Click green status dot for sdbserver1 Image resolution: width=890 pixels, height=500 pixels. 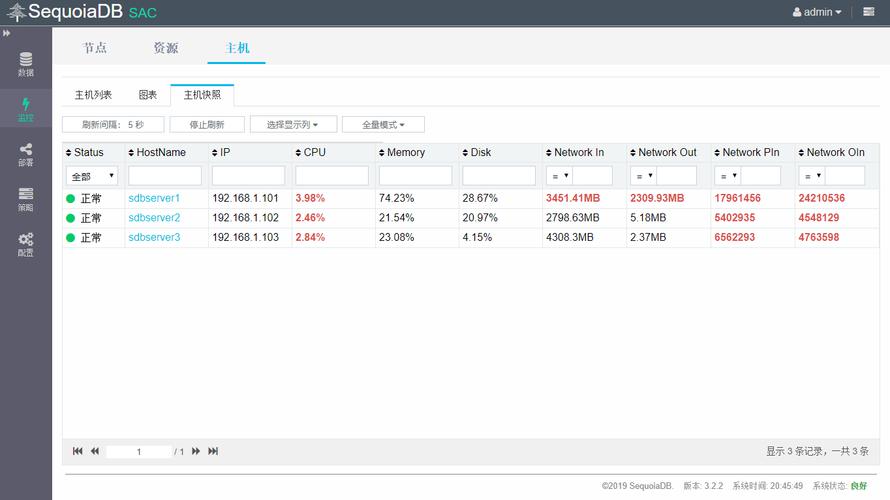tap(70, 199)
